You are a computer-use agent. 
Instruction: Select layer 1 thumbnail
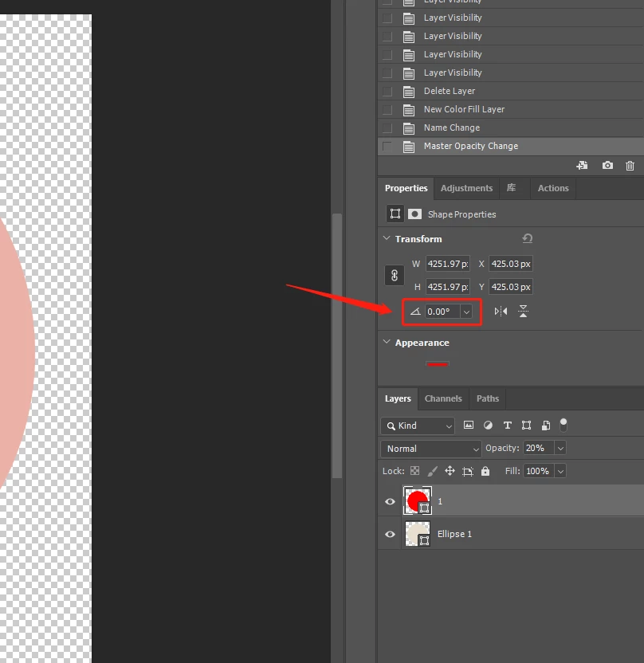[418, 500]
